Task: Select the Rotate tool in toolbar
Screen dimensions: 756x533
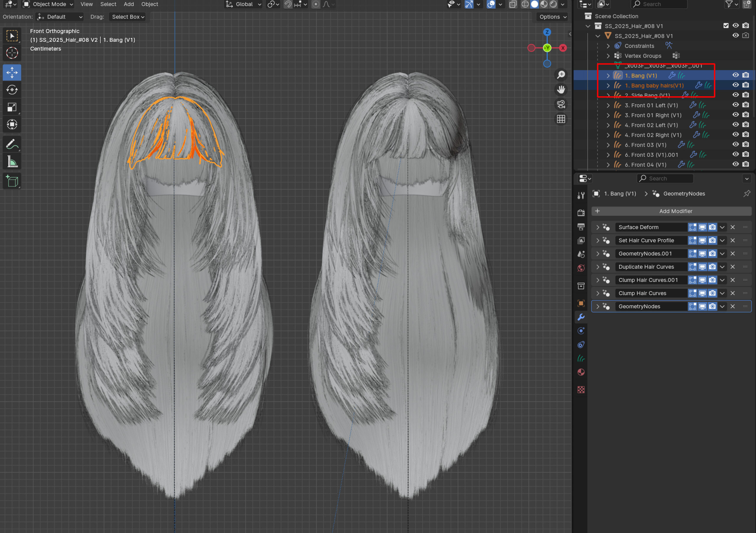Action: 12,89
